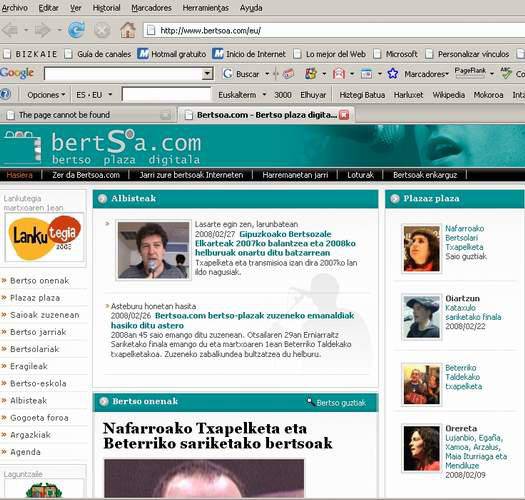Click the ABC spell check icon
This screenshot has height=500, width=525.
click(506, 73)
